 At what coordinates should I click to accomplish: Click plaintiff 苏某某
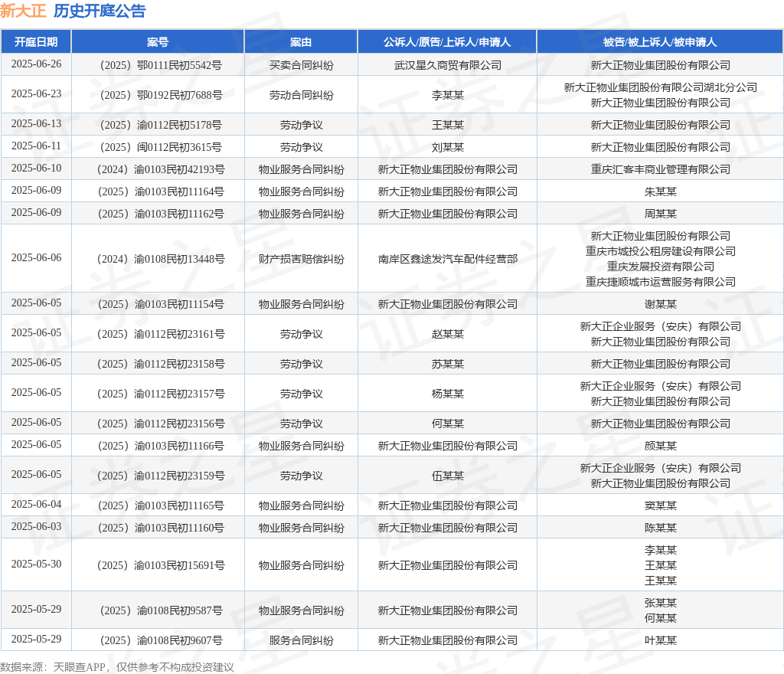pyautogui.click(x=447, y=364)
